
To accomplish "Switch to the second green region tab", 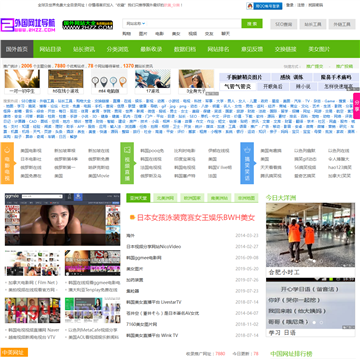I will coord(165,198).
